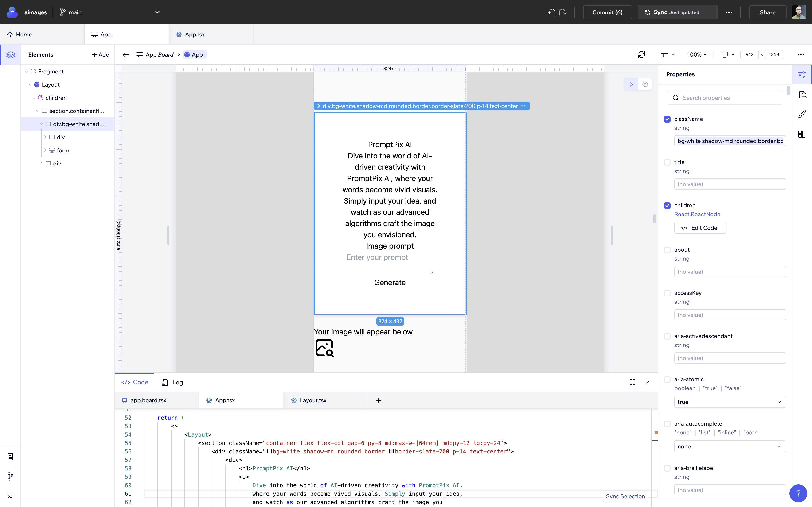
Task: Click the undo arrow icon
Action: pos(552,12)
